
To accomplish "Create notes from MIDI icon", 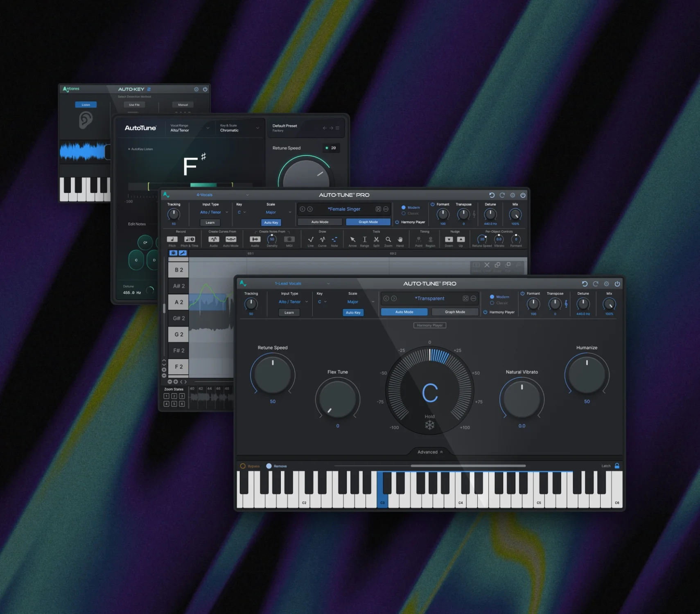I will coord(289,239).
